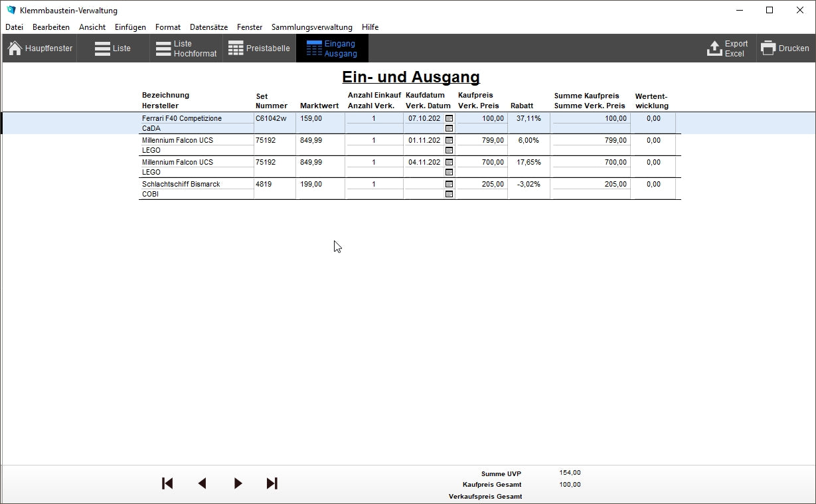The image size is (816, 504).
Task: Select set number 4819 field
Action: coord(274,184)
